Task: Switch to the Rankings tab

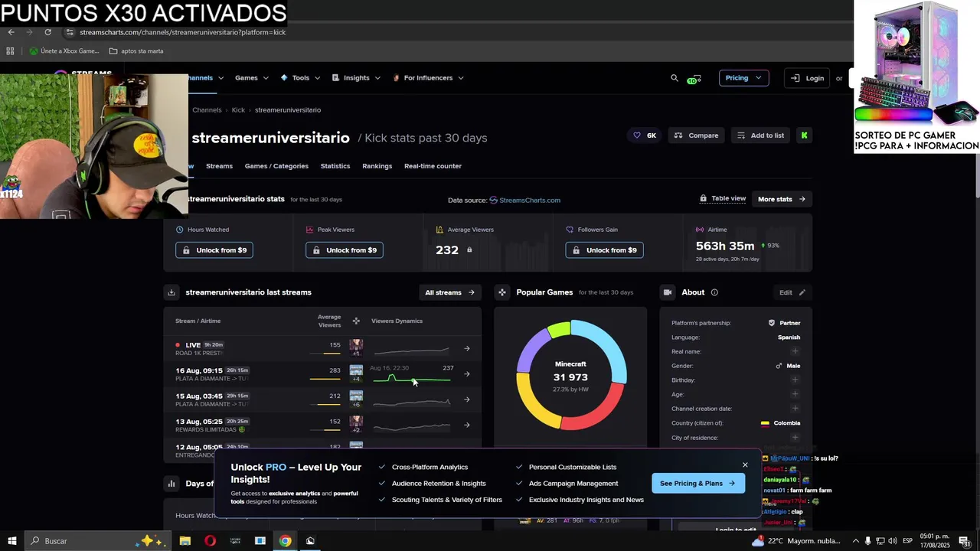Action: (x=377, y=166)
